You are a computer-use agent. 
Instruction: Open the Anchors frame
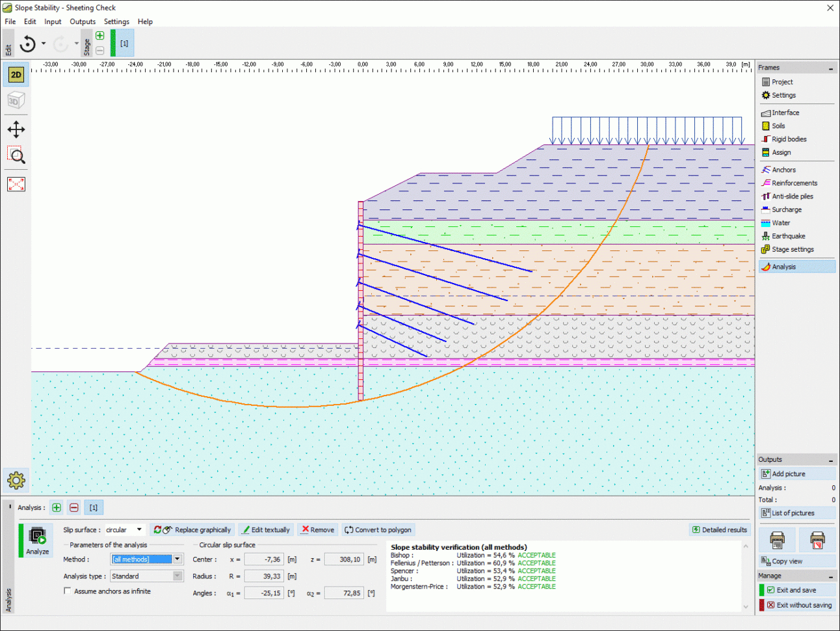[x=783, y=170]
